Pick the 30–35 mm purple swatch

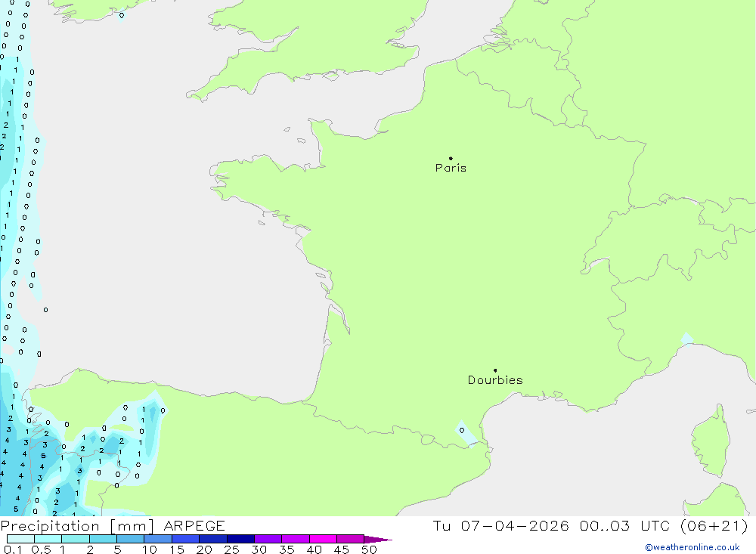tap(268, 539)
